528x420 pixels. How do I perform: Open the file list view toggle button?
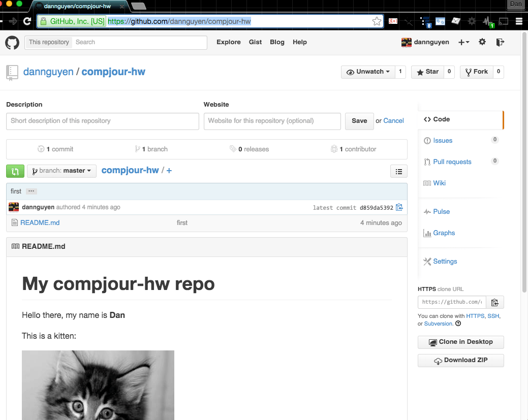click(x=399, y=171)
